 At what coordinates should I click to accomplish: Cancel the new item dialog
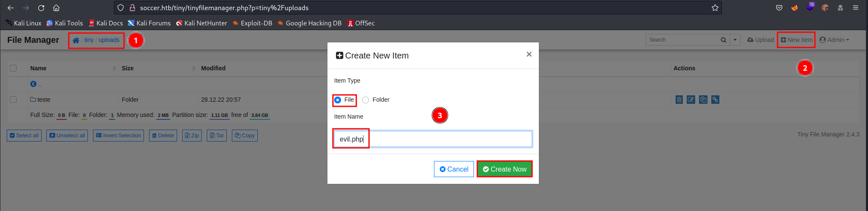[x=454, y=169]
